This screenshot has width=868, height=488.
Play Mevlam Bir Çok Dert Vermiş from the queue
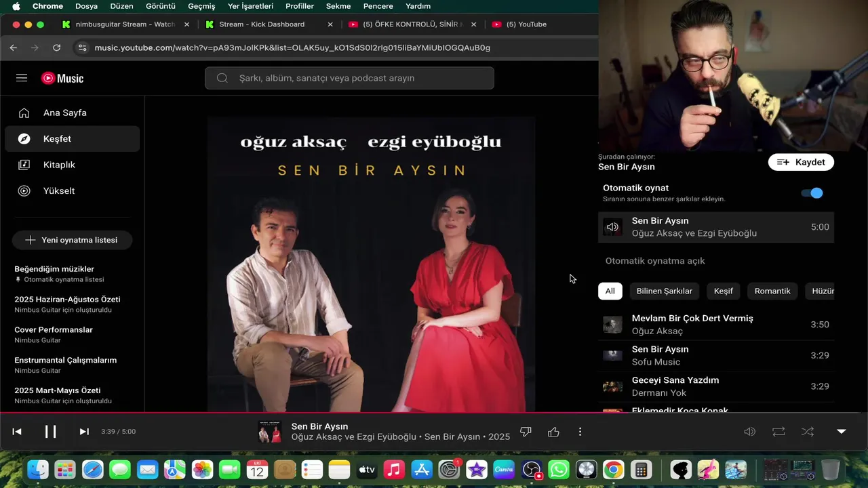tap(716, 325)
